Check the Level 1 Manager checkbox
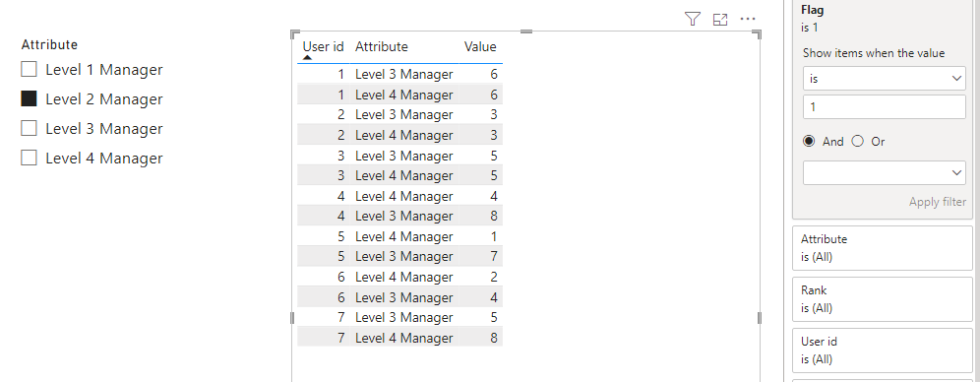980x382 pixels. click(x=29, y=69)
